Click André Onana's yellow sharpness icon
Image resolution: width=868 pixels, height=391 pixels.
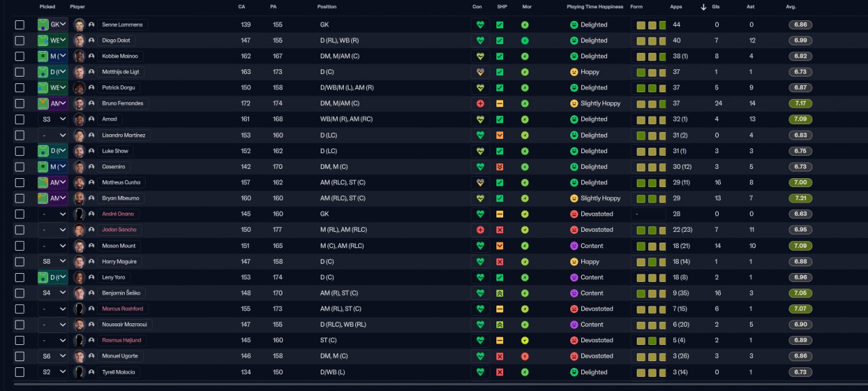500,214
